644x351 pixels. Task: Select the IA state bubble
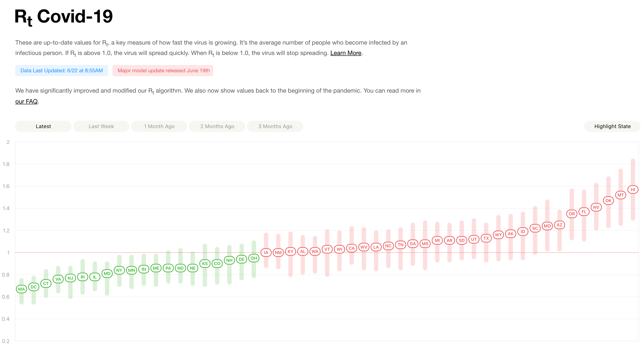pyautogui.click(x=266, y=252)
